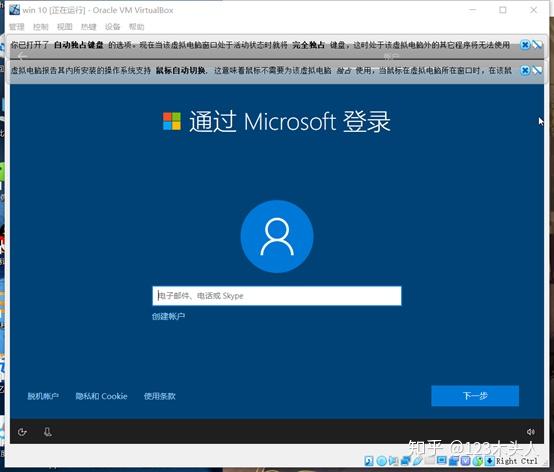Click the mouse integration icon in the status bar

(x=478, y=461)
